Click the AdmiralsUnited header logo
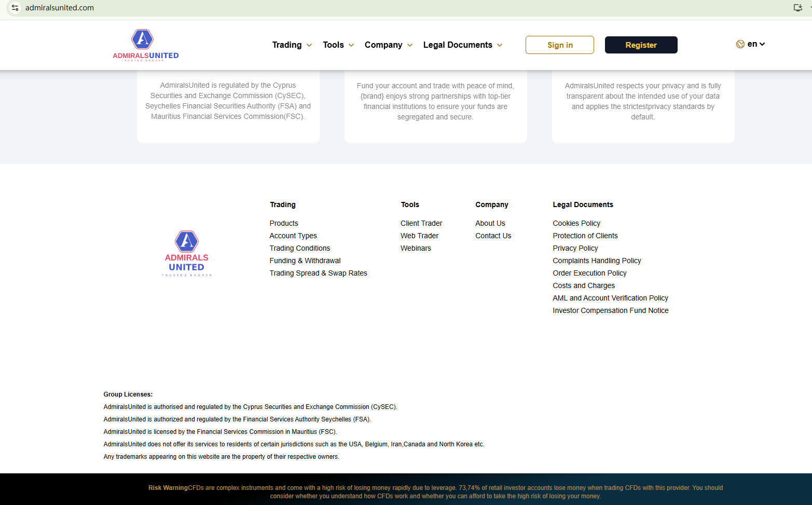The image size is (812, 505). click(x=146, y=45)
